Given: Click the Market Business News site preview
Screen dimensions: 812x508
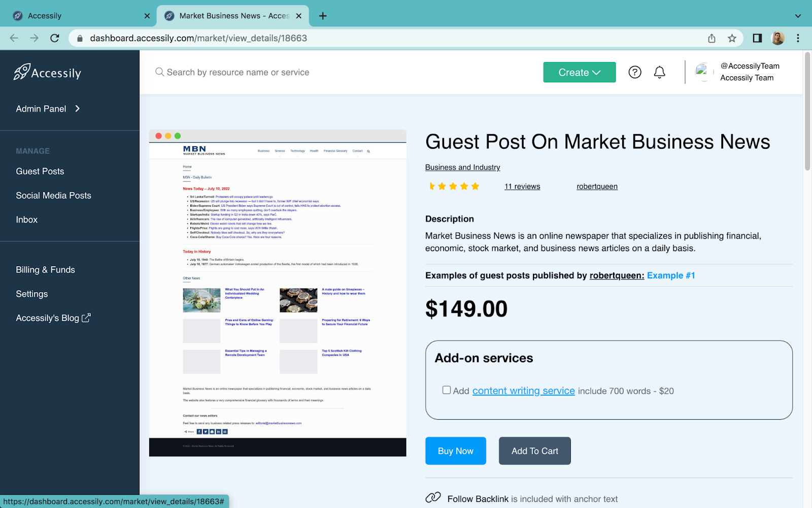Looking at the screenshot, I should coord(278,293).
